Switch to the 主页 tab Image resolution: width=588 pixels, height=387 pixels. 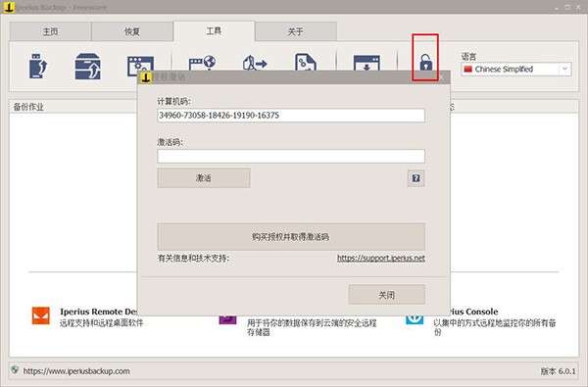pos(50,31)
